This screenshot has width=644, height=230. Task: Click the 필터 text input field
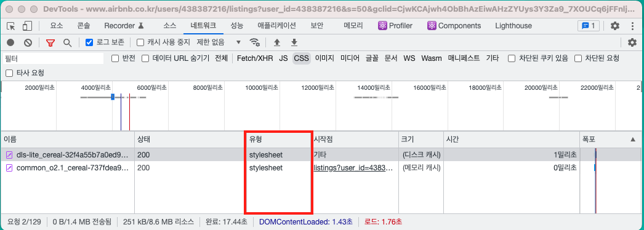tap(53, 58)
